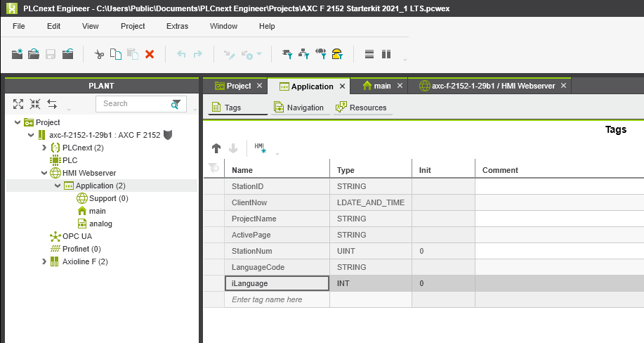Open the Extras menu
Viewport: 644px width, 343px height.
pyautogui.click(x=177, y=26)
